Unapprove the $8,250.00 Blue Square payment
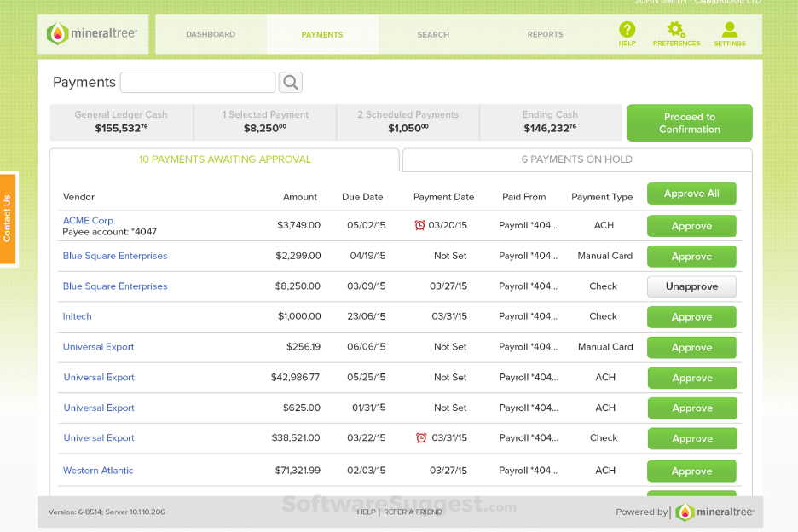 coord(691,286)
